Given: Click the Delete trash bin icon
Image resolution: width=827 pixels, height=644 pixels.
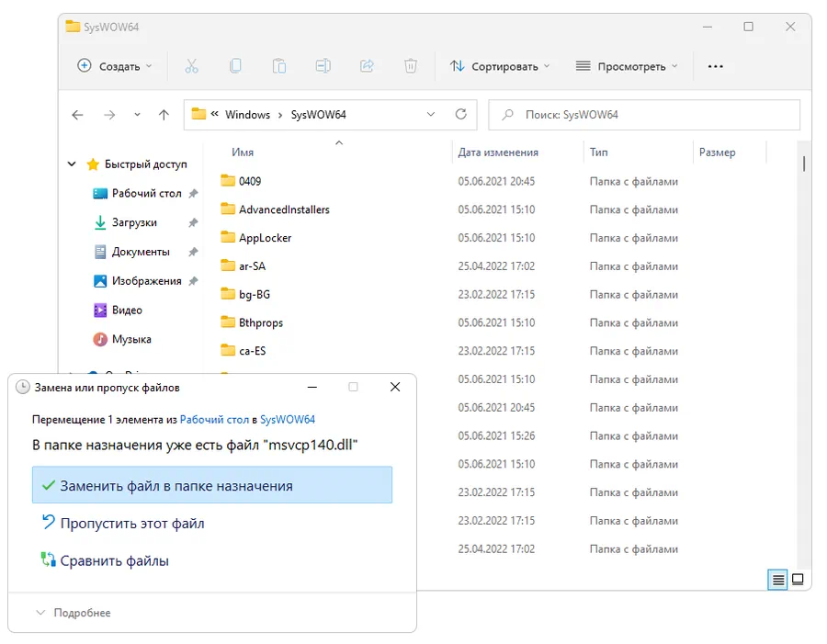Looking at the screenshot, I should 411,66.
